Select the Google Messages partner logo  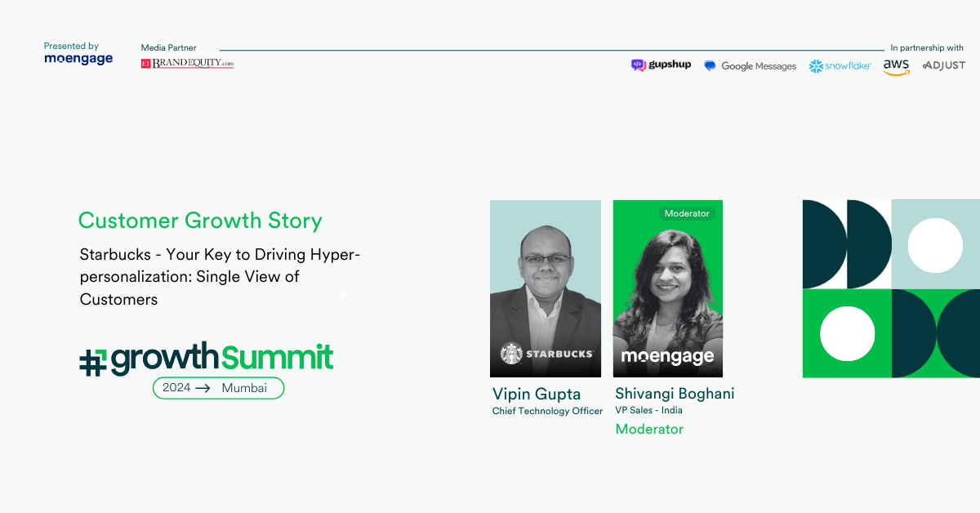pyautogui.click(x=750, y=66)
